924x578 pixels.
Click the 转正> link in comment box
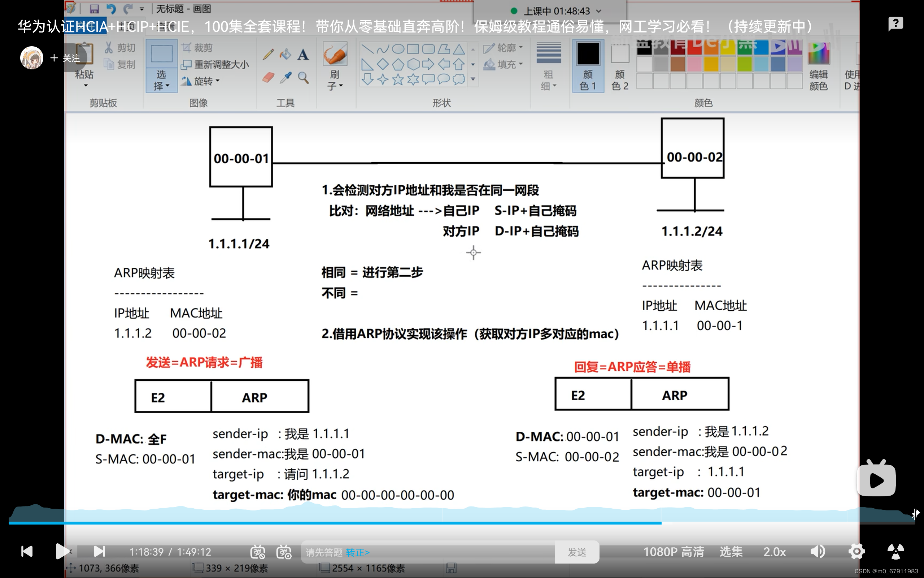pos(358,552)
